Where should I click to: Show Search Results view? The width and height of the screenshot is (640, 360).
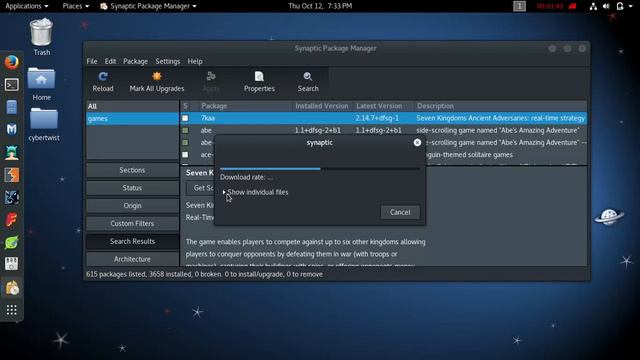(x=132, y=241)
